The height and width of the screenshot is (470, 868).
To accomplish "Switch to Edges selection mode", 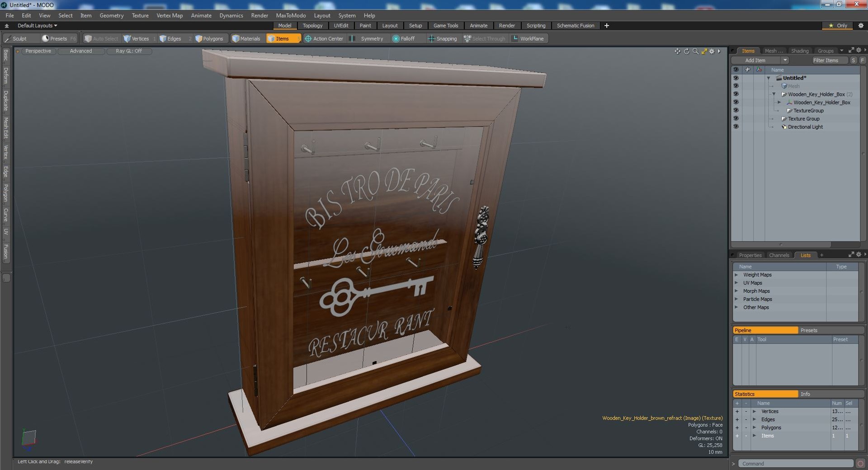I will pos(174,39).
